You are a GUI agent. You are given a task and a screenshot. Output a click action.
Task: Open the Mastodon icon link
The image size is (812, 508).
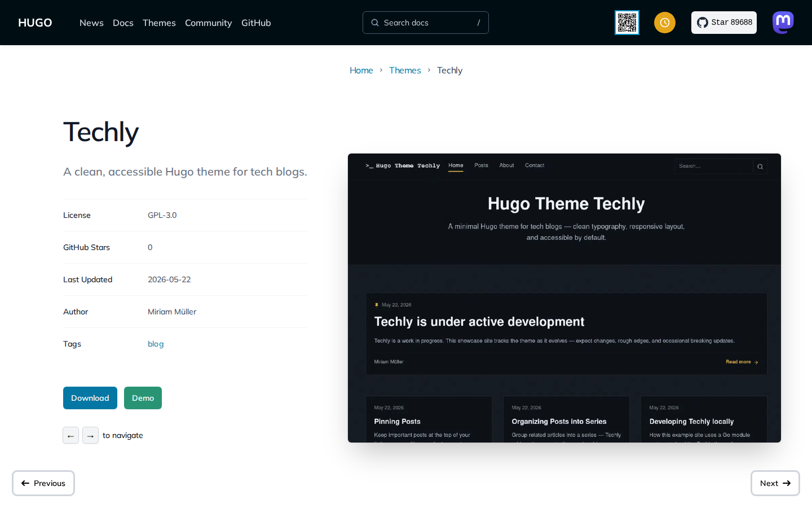(x=783, y=23)
